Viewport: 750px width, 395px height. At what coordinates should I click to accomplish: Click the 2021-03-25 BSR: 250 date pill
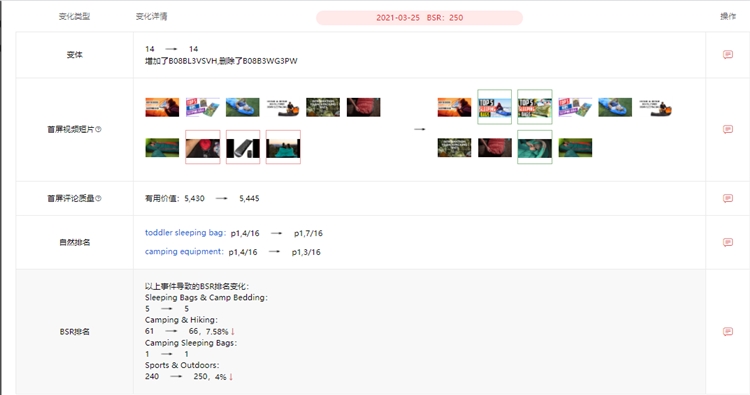(419, 18)
